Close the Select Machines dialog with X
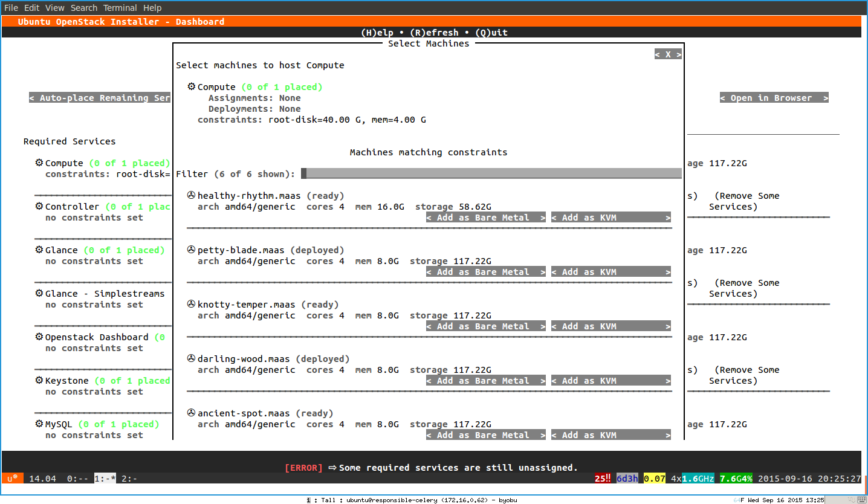868x504 pixels. pyautogui.click(x=668, y=54)
